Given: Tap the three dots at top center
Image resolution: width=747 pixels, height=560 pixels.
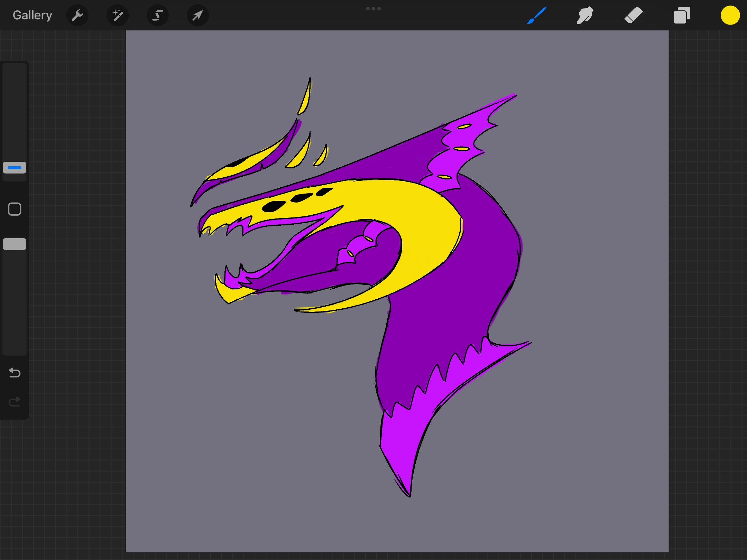Looking at the screenshot, I should point(373,9).
